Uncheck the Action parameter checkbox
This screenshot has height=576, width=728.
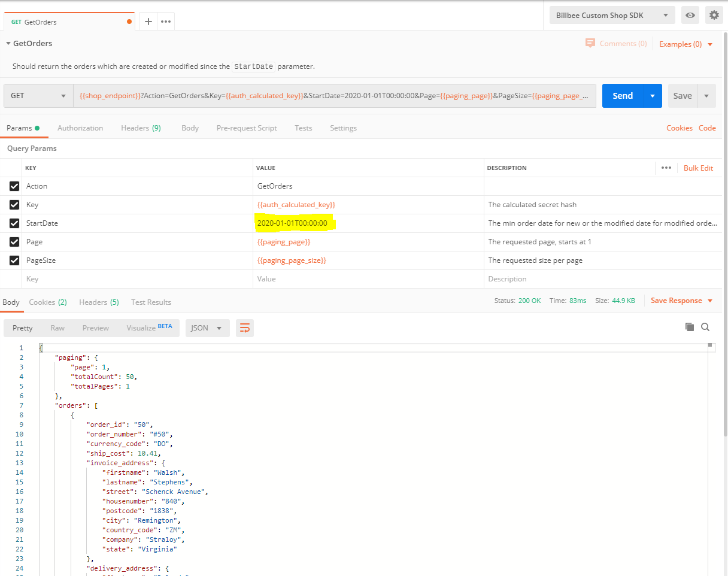coord(14,186)
